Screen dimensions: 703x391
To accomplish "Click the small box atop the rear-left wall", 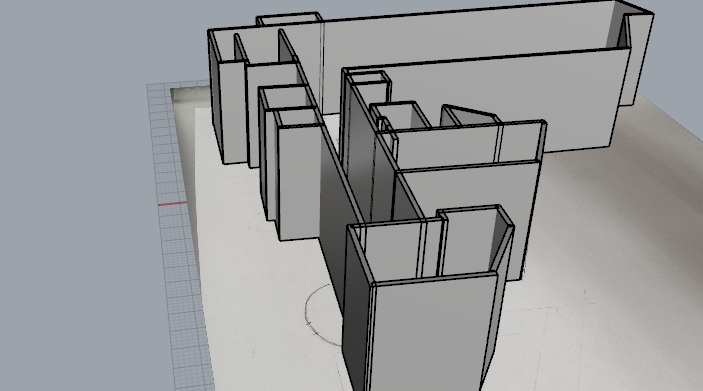I will pyautogui.click(x=289, y=19).
